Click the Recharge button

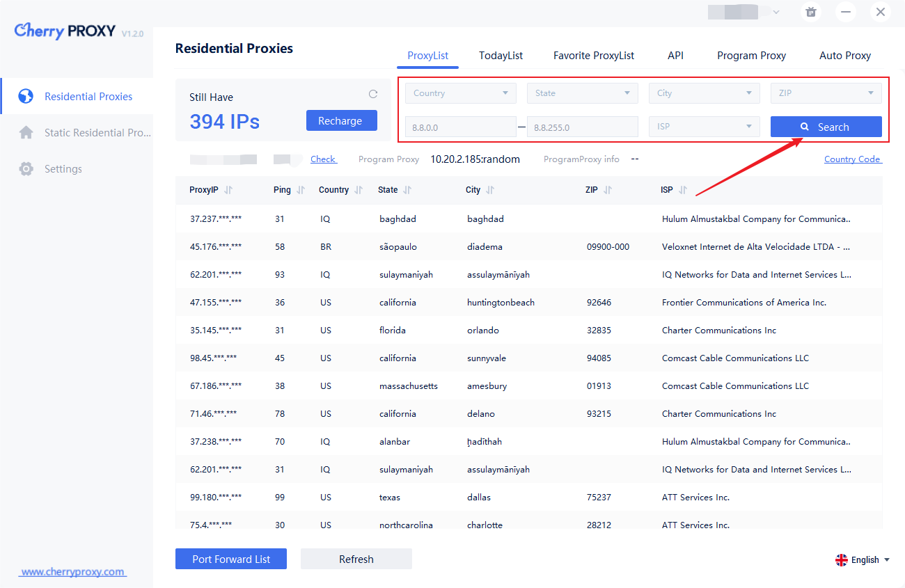[341, 120]
